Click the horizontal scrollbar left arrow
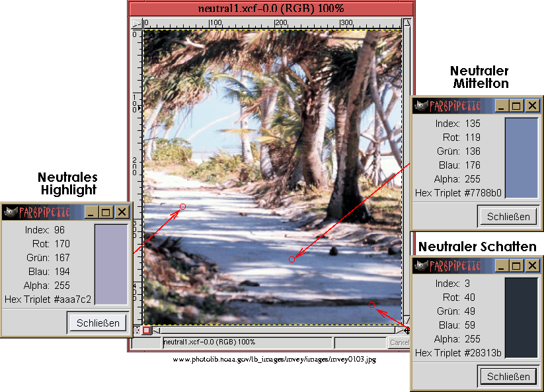This screenshot has width=544, height=392. click(x=156, y=330)
